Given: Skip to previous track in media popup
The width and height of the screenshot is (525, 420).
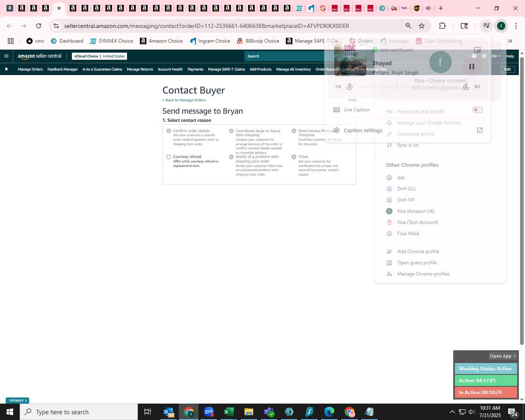Looking at the screenshot, I should (x=338, y=87).
